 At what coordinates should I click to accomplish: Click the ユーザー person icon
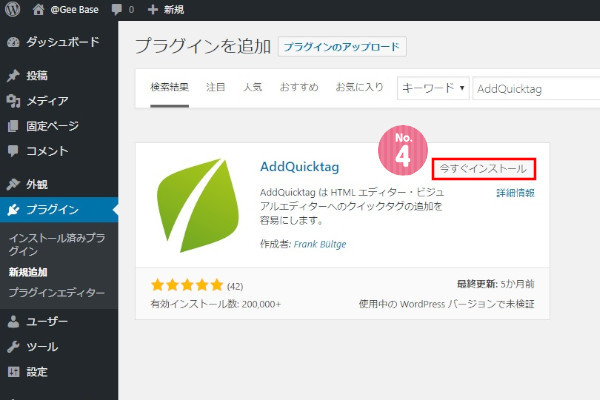[13, 322]
